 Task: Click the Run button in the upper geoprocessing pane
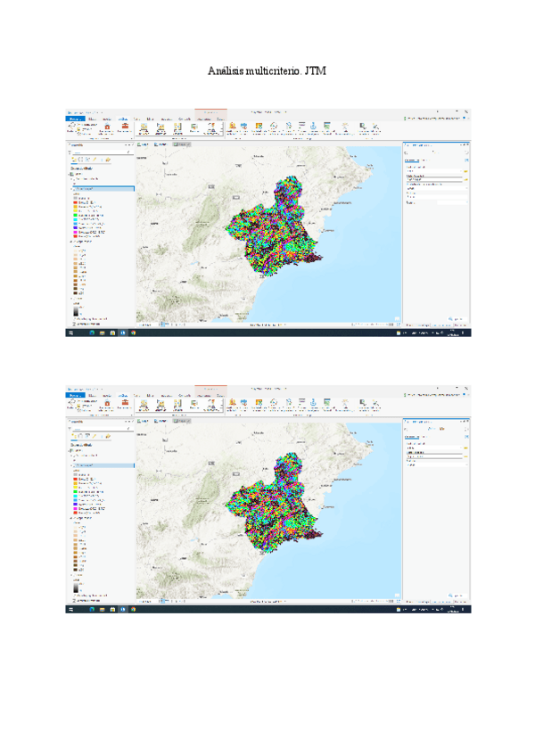[457, 317]
